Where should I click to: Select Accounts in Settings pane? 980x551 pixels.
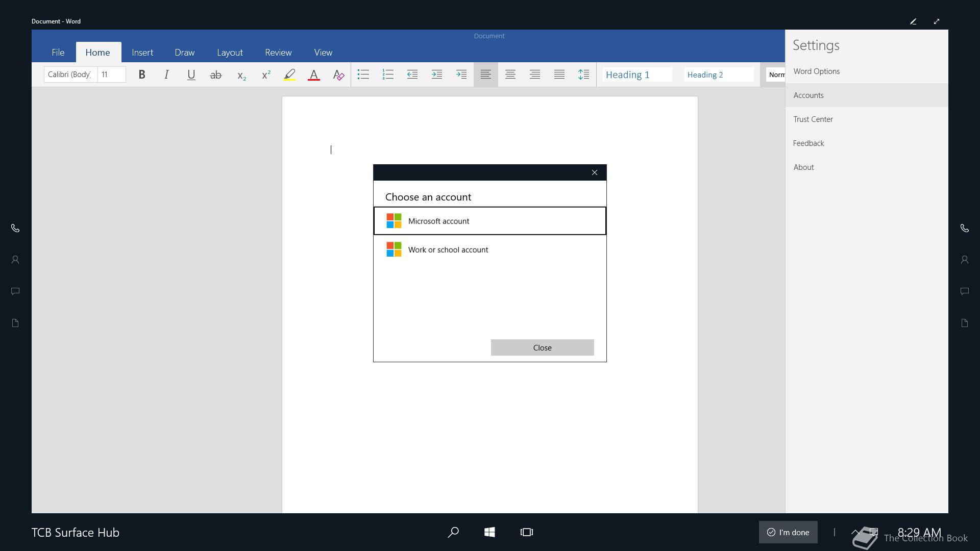867,95
